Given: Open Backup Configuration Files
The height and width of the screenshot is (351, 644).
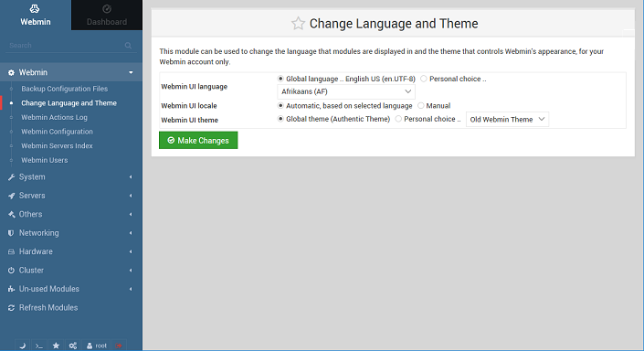Looking at the screenshot, I should 65,89.
